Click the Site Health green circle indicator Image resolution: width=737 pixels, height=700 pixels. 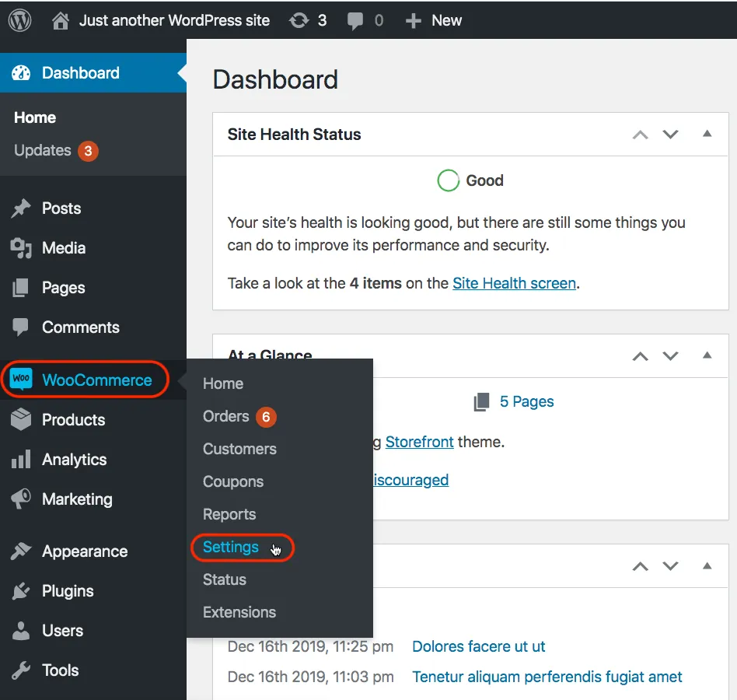pos(448,180)
